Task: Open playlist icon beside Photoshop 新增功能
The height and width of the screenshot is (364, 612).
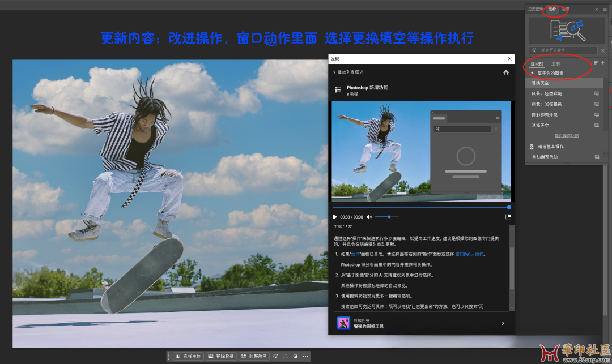Action: pyautogui.click(x=338, y=90)
